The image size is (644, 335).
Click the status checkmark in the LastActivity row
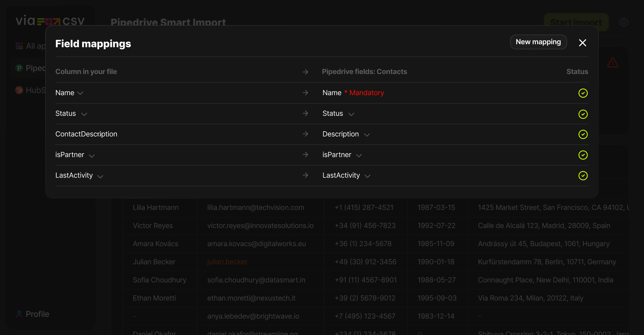tap(583, 176)
